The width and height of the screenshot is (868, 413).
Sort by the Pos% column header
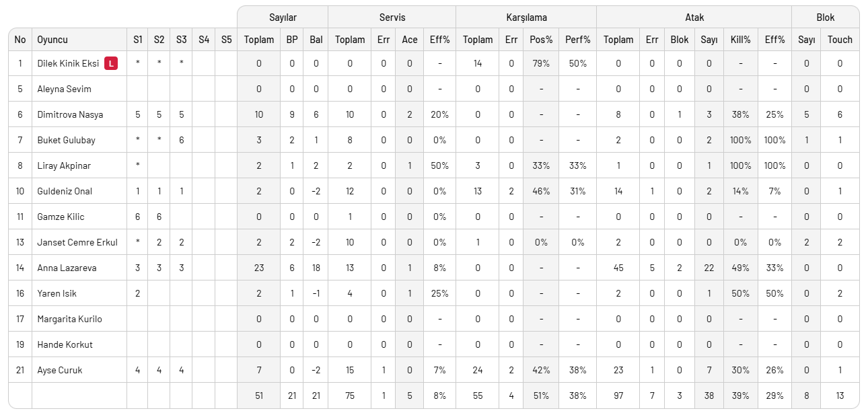pyautogui.click(x=541, y=40)
